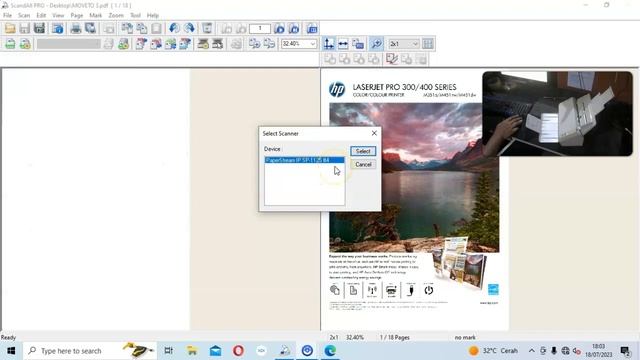The height and width of the screenshot is (360, 640).
Task: Select the Fit to page axes icon
Action: 329,44
